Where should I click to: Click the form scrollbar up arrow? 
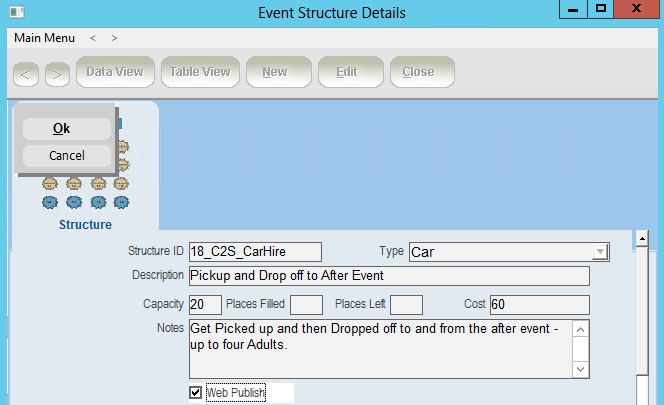[642, 239]
